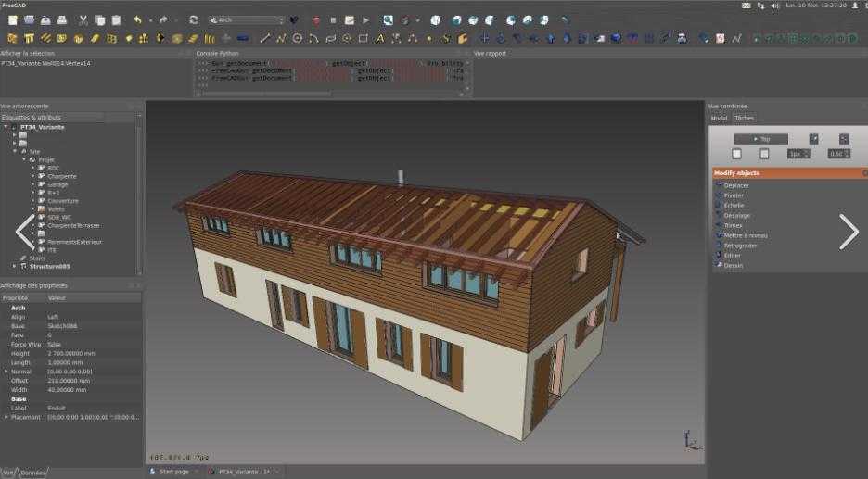Select the Couverture tree item
Viewport: 868px width, 479px height.
coord(62,201)
